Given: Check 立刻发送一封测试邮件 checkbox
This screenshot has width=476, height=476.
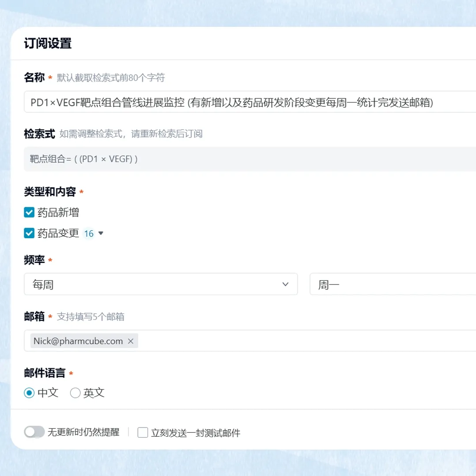Looking at the screenshot, I should point(143,432).
